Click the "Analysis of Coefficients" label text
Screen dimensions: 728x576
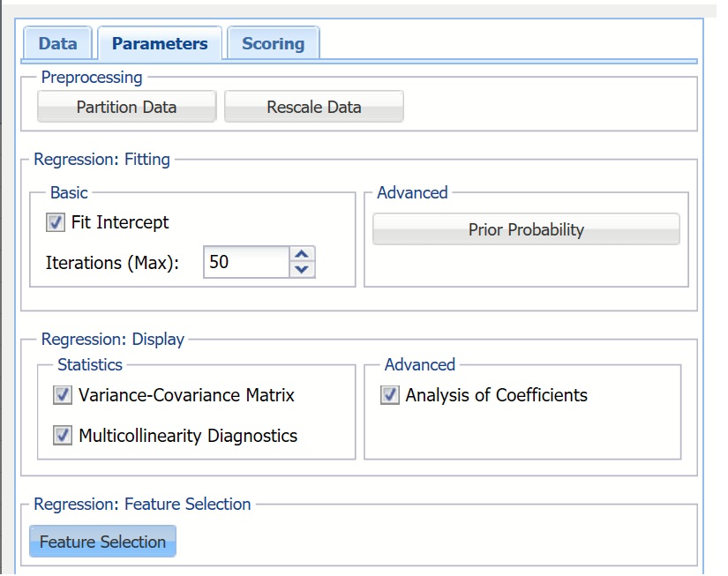496,395
